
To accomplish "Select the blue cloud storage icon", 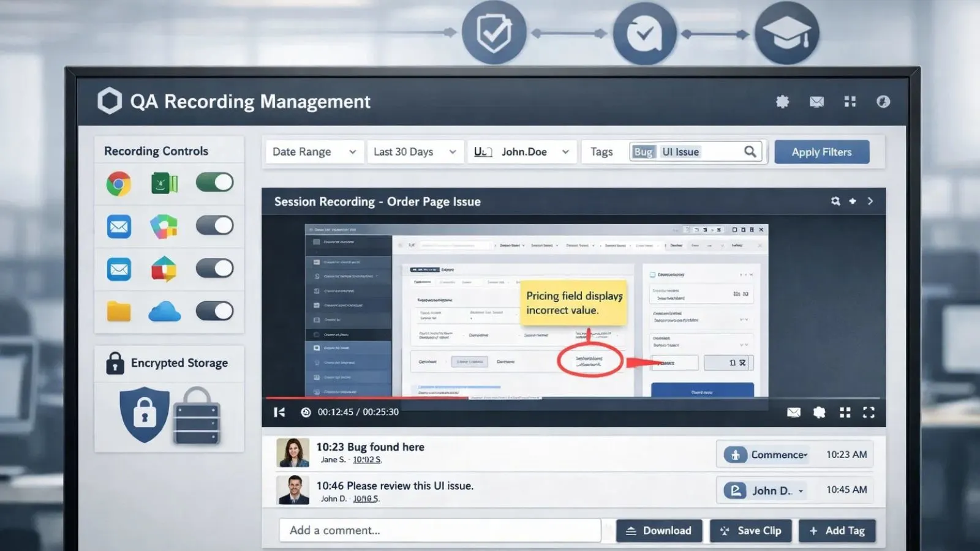I will [x=164, y=312].
